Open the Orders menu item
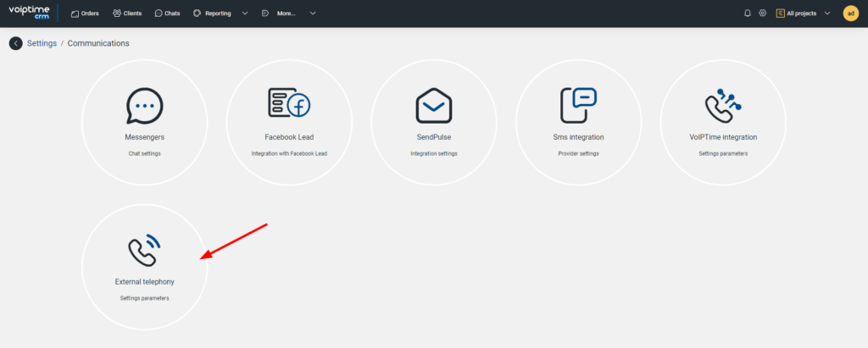The height and width of the screenshot is (348, 868). (x=85, y=14)
